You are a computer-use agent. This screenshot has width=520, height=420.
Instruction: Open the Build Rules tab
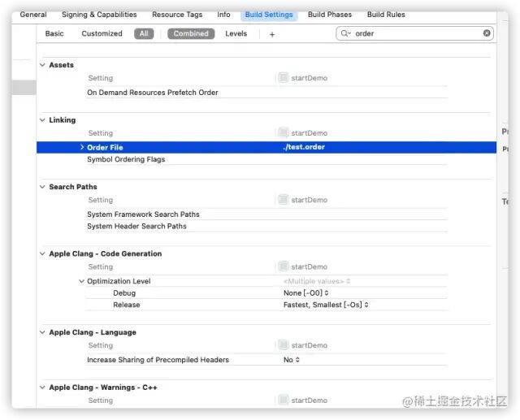[386, 15]
